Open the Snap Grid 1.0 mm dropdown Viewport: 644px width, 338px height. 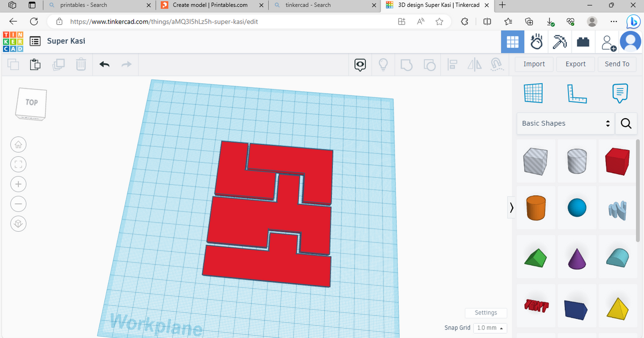[x=490, y=328]
